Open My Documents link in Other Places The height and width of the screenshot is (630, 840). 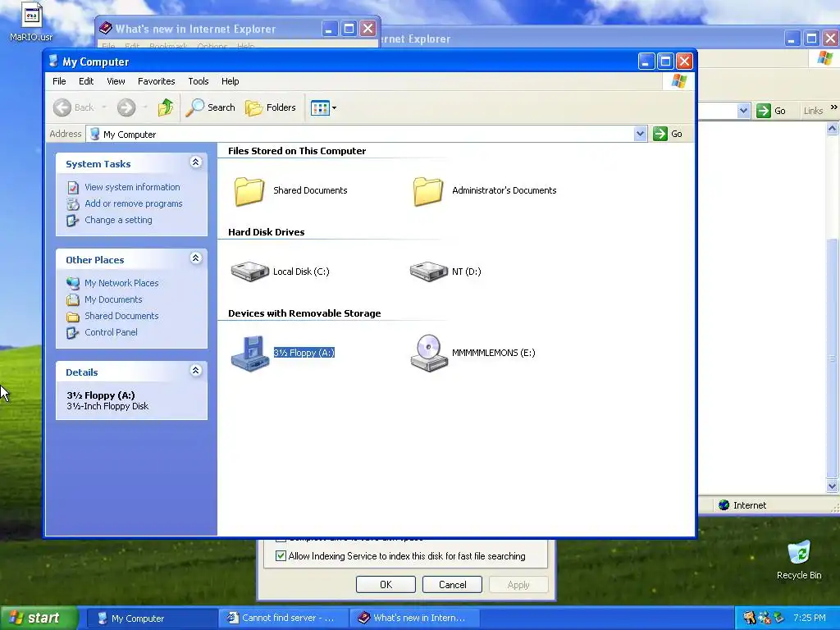pos(113,299)
